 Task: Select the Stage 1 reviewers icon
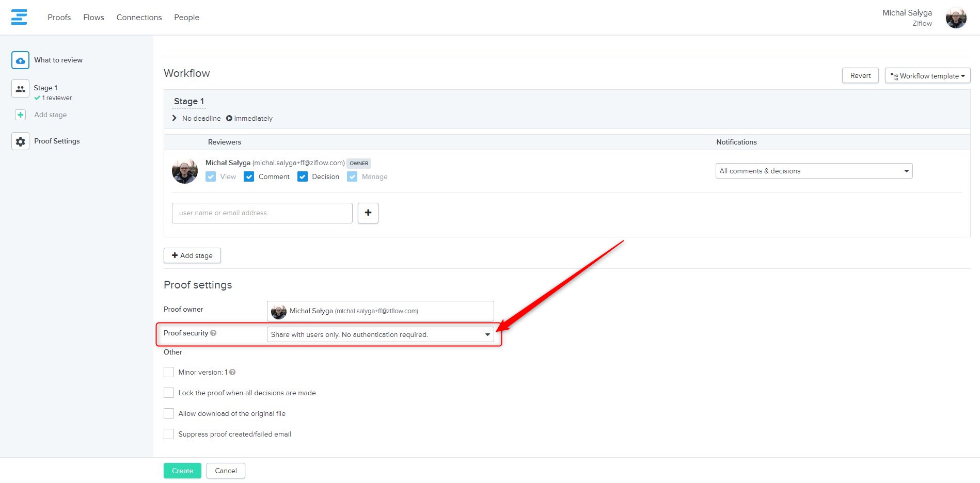coord(20,89)
